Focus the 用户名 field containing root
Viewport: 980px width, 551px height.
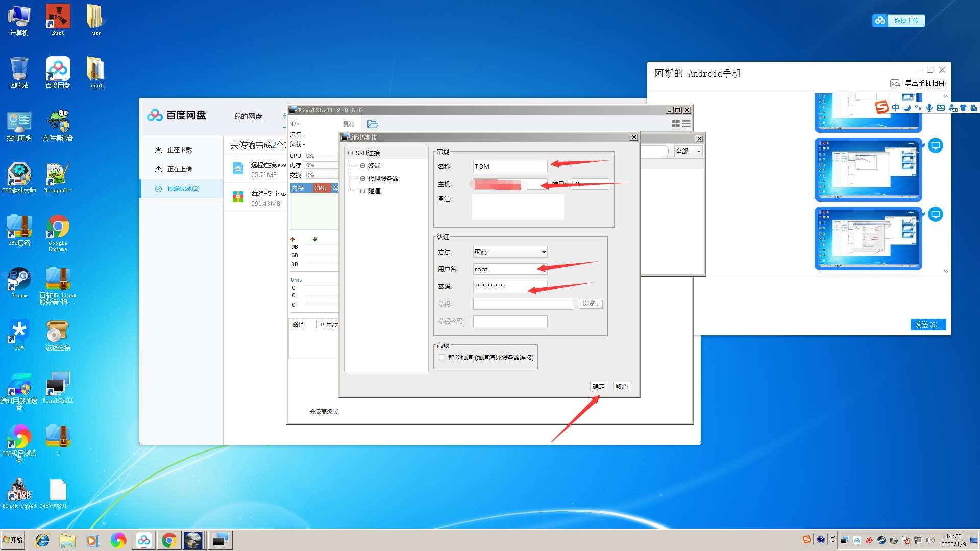[510, 269]
